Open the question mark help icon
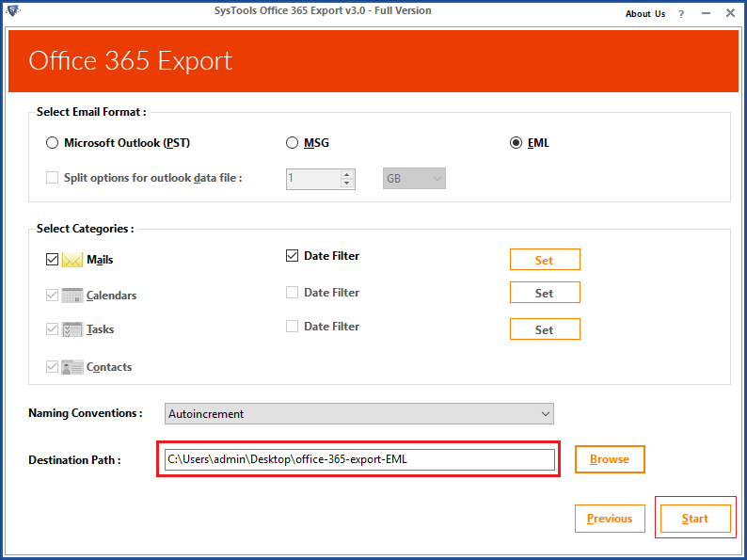The height and width of the screenshot is (560, 747). coord(681,14)
